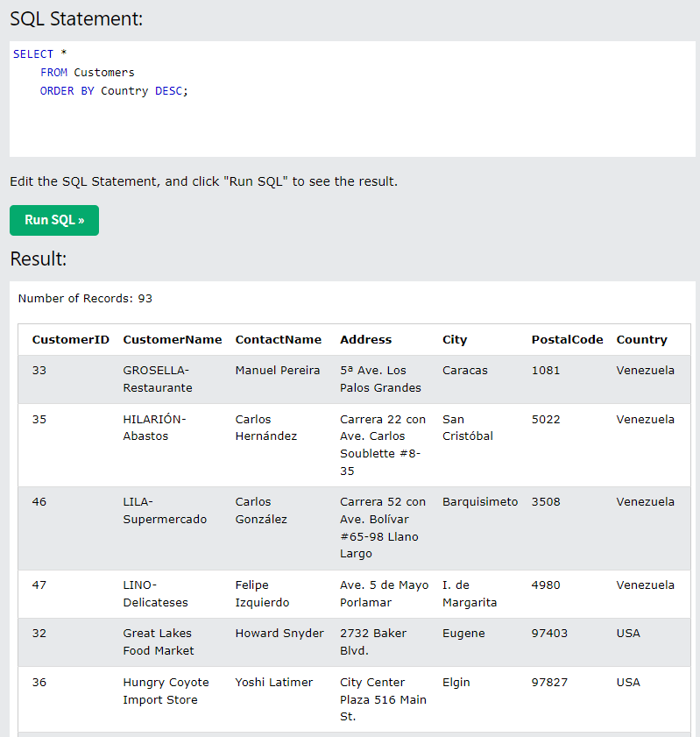
Task: Click the Elgin city cell
Action: tap(456, 683)
